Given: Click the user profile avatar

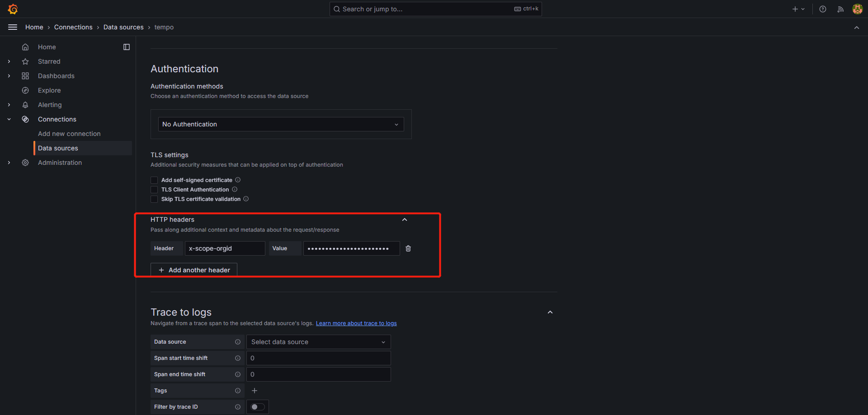Looking at the screenshot, I should point(857,9).
